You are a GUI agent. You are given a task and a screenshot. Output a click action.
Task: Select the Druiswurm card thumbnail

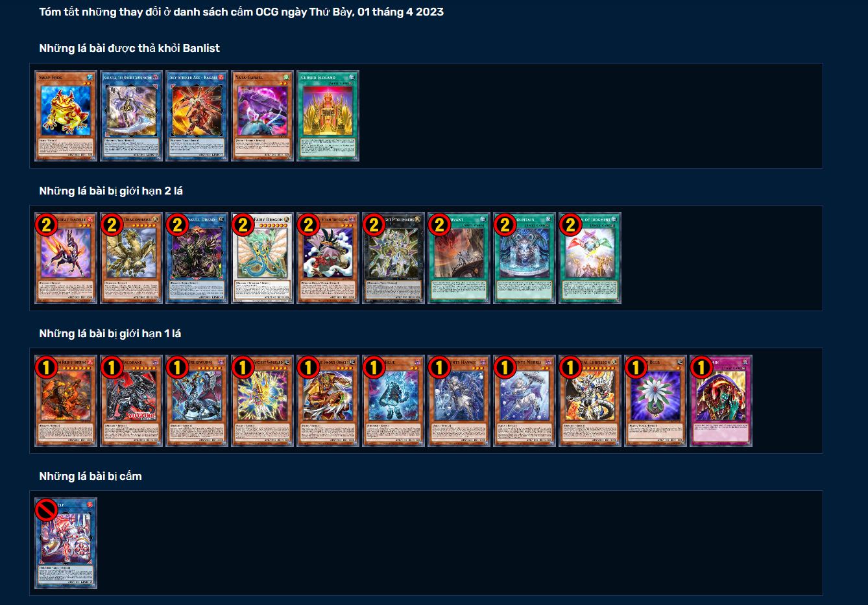coord(197,401)
